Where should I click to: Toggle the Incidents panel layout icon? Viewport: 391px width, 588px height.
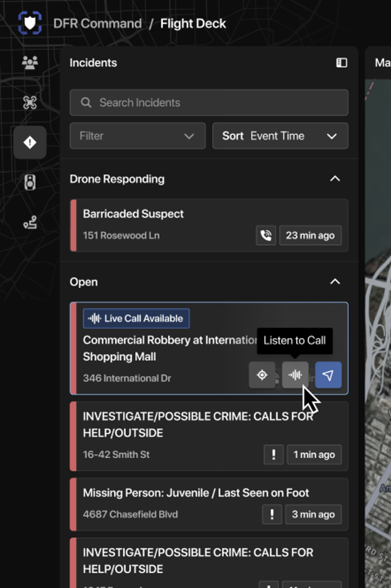(342, 63)
